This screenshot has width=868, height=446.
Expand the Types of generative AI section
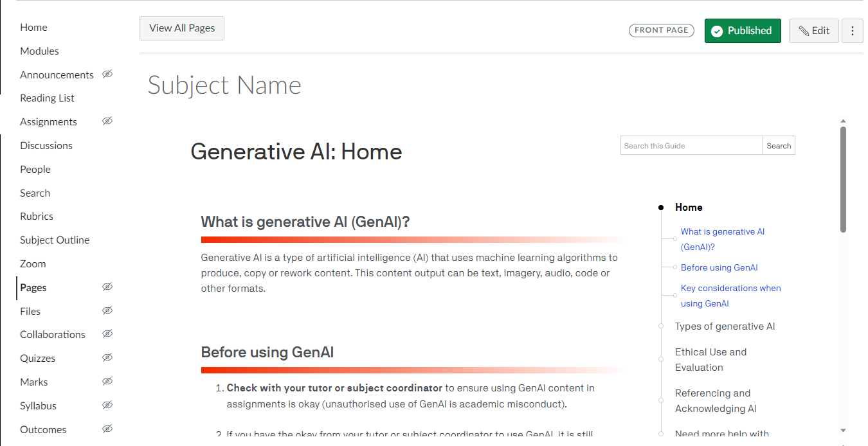click(x=725, y=326)
